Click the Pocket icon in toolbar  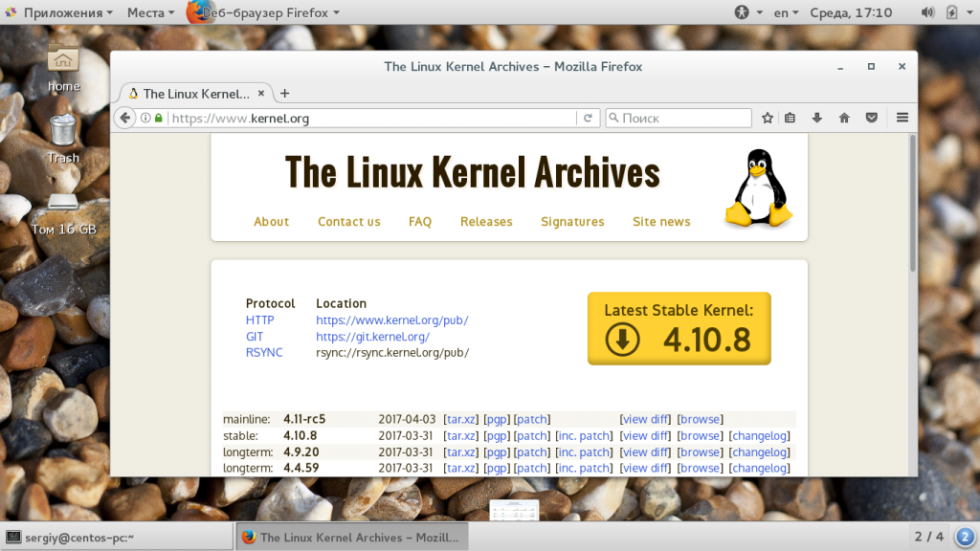pos(872,118)
